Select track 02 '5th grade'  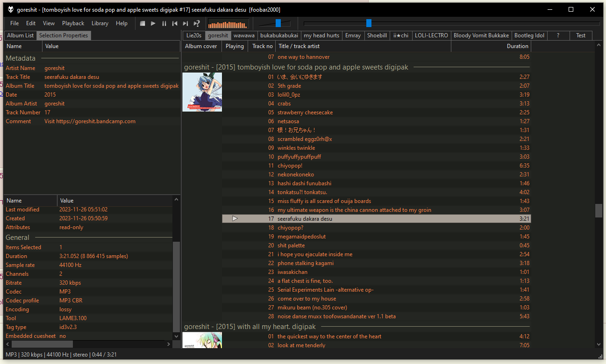[x=376, y=86]
